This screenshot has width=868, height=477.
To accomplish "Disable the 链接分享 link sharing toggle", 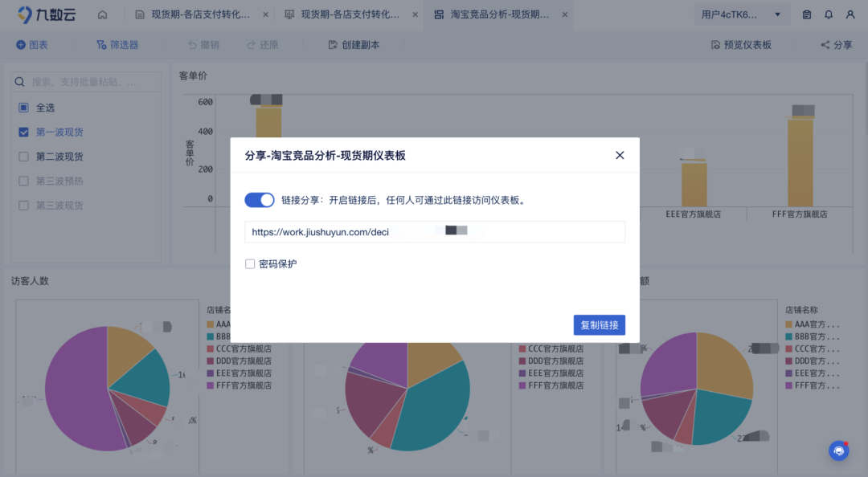I will (x=259, y=199).
